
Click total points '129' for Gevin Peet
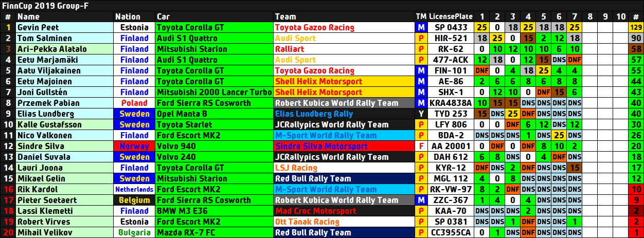(x=636, y=27)
